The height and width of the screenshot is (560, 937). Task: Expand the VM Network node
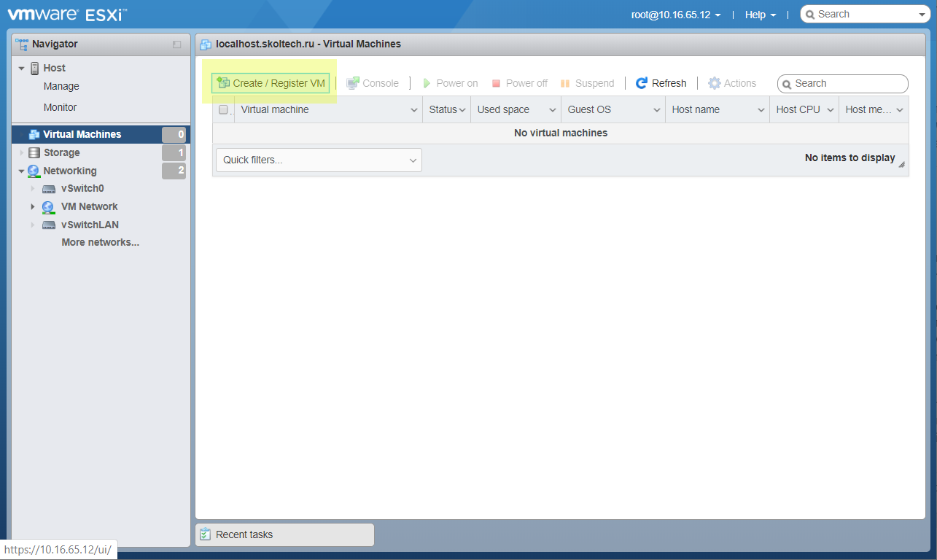(x=33, y=206)
